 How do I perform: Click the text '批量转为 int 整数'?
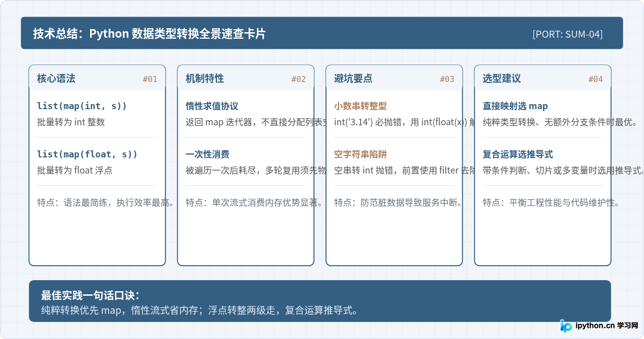click(x=71, y=122)
